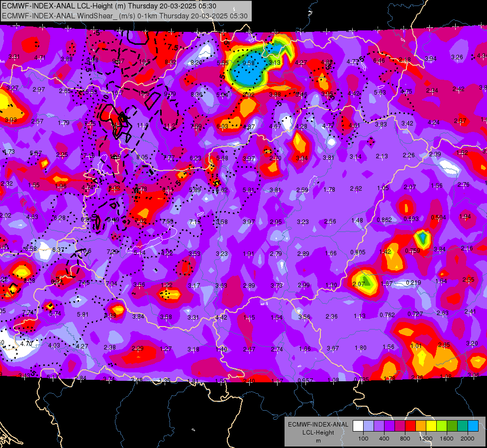
Task: Click the wind shear value 7.02
Action: 141,221
